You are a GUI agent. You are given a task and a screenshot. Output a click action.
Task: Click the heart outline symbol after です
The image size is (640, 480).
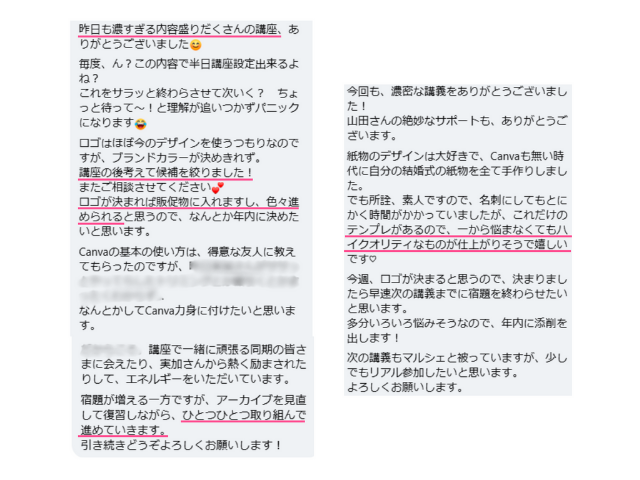pos(373,259)
